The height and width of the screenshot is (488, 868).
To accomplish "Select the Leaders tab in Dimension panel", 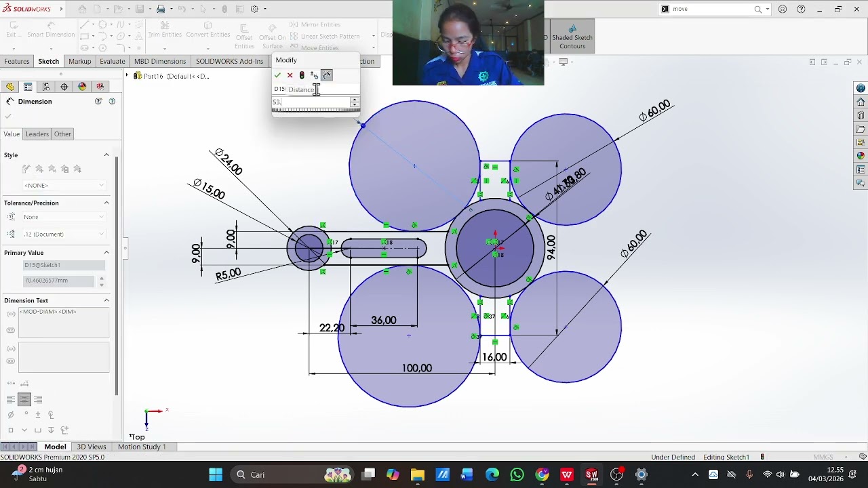I will coord(37,134).
